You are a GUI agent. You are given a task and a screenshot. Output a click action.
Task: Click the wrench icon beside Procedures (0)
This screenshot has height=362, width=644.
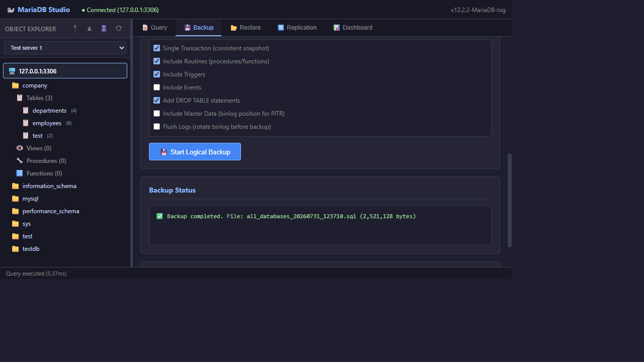tap(20, 161)
